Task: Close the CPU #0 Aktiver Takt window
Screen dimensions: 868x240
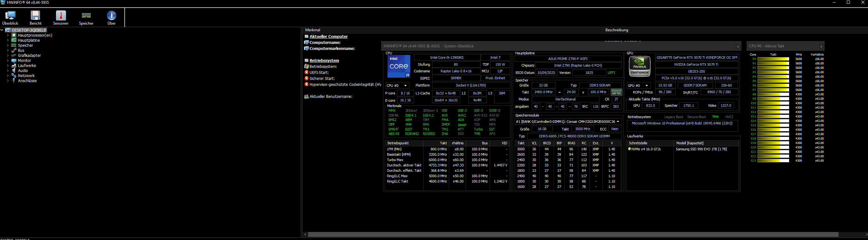Action: point(821,46)
